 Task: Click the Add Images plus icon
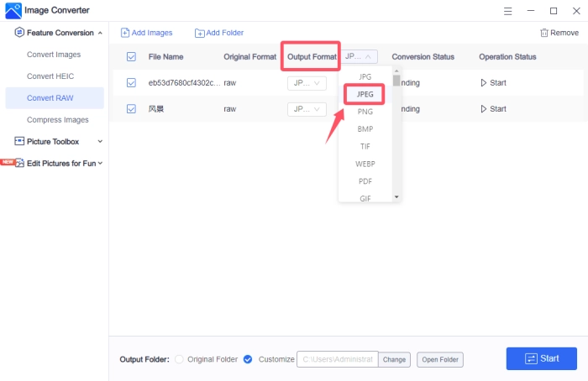click(x=125, y=33)
